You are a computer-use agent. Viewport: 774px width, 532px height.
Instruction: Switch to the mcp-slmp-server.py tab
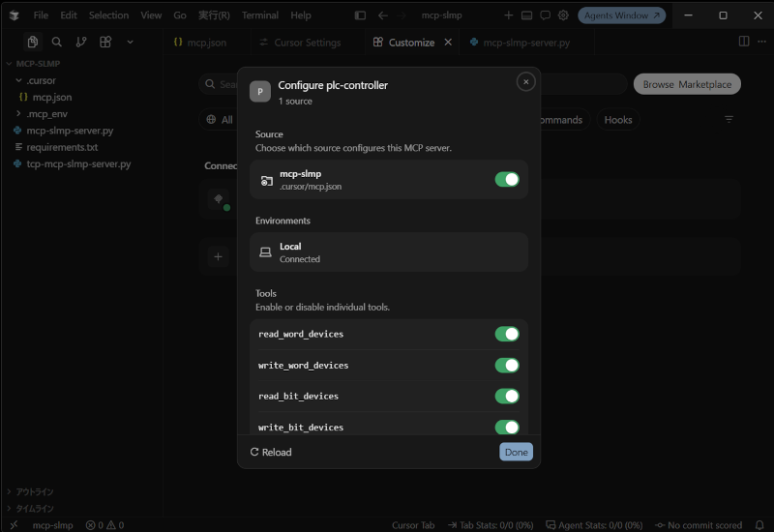(526, 43)
